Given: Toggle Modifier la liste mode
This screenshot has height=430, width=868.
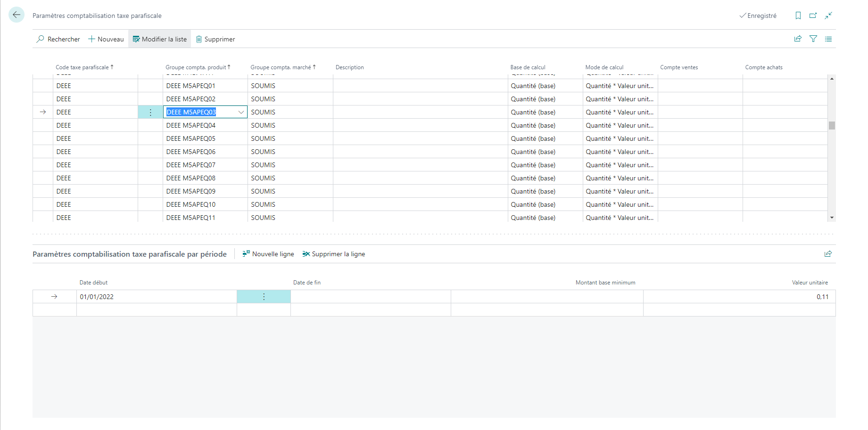Looking at the screenshot, I should coord(160,39).
